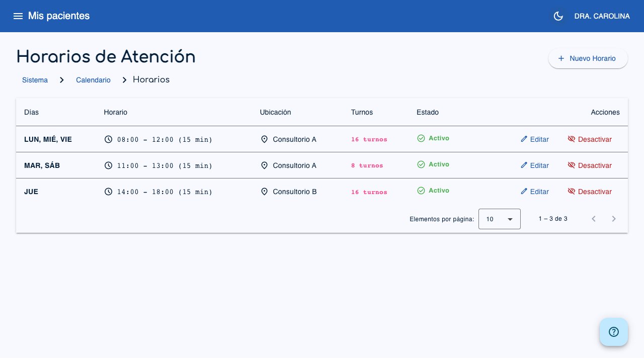Go to next page with the right arrow
This screenshot has height=362, width=644.
[614, 219]
